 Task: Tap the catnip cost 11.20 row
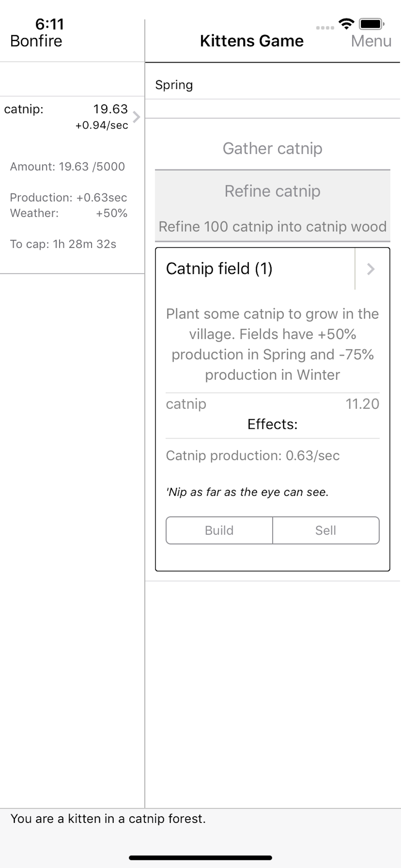click(x=272, y=404)
